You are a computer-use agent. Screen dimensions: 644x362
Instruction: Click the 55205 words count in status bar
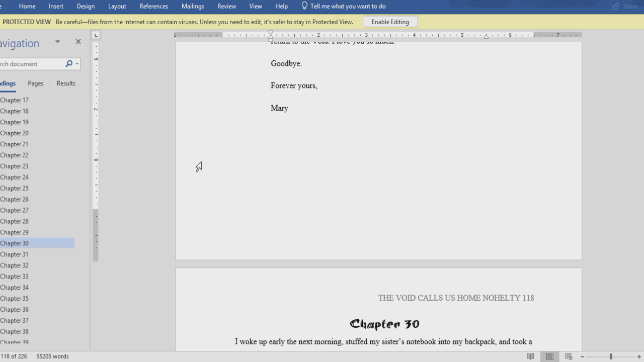52,356
